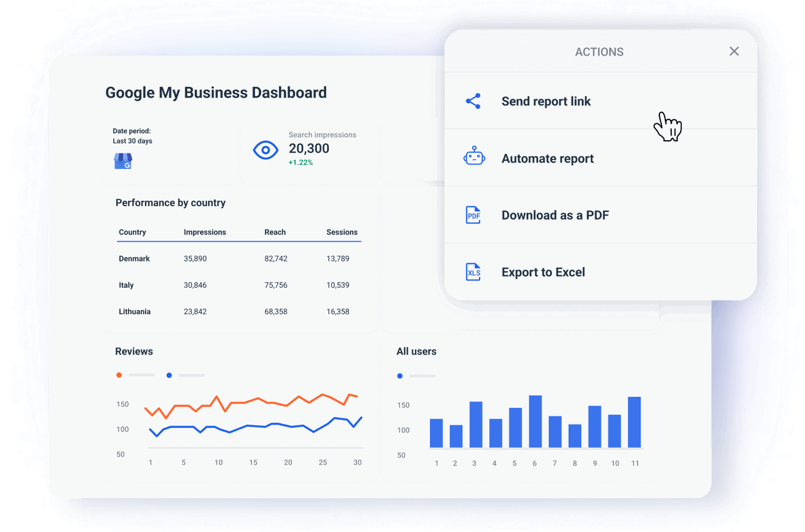
Task: Click the +1.22% growth indicator
Action: [300, 162]
